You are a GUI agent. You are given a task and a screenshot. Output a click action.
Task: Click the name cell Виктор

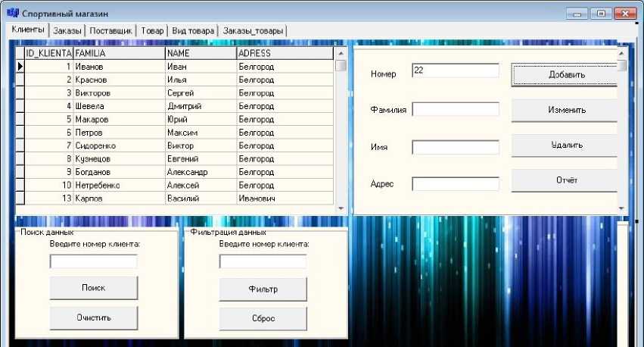[x=201, y=145]
